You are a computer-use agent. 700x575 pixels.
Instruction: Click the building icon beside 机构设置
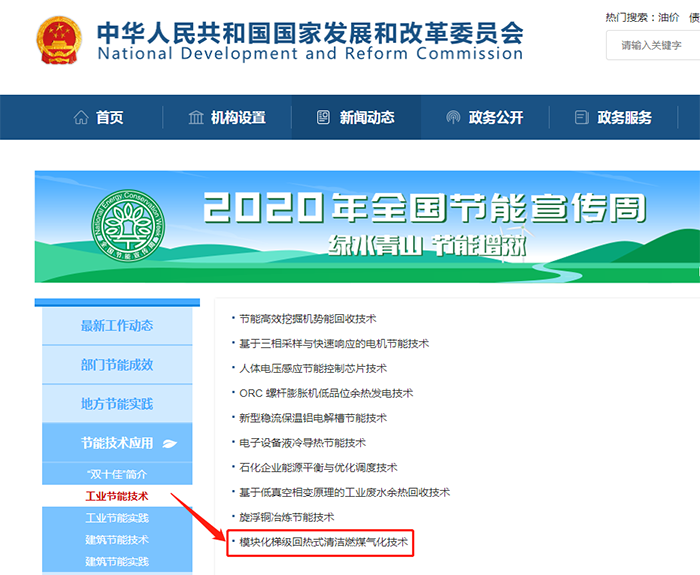tap(196, 117)
